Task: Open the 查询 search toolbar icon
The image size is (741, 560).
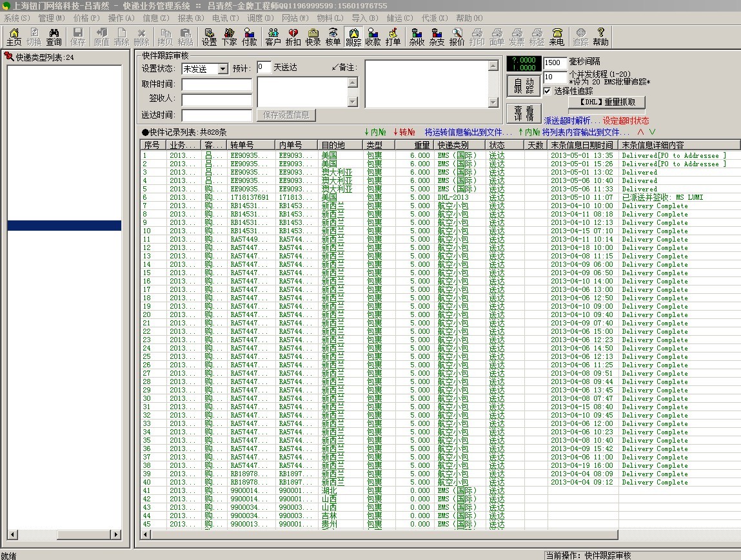Action: click(54, 37)
